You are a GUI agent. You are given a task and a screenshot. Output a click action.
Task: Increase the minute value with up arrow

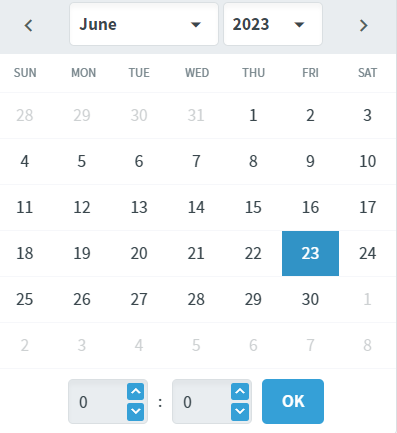point(240,391)
